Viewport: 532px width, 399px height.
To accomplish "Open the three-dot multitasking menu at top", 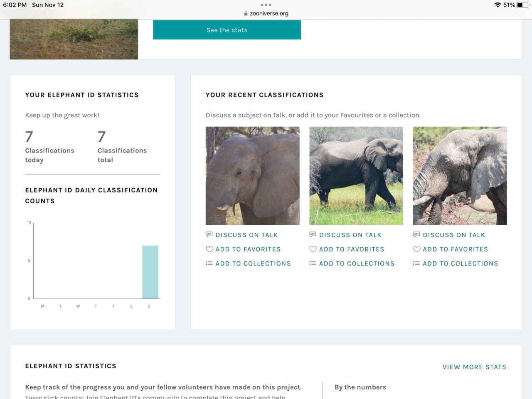I will coord(266,5).
